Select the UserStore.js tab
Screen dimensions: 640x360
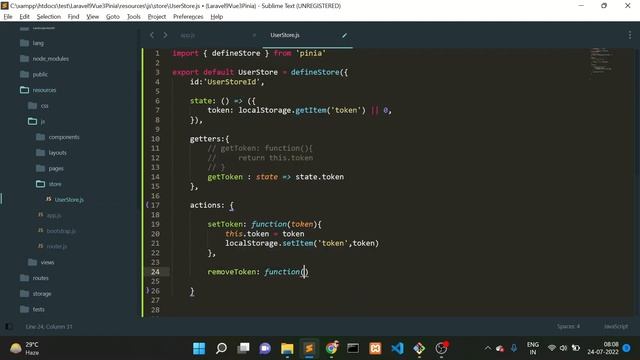[285, 36]
